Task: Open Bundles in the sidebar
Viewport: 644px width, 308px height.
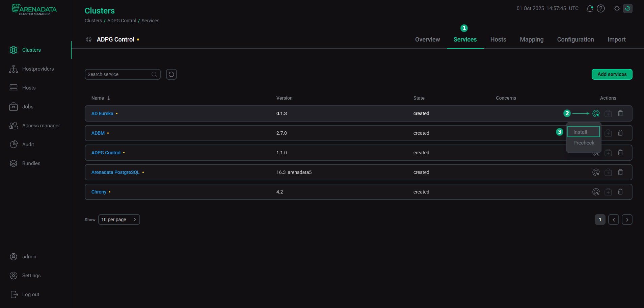Action: pyautogui.click(x=31, y=163)
